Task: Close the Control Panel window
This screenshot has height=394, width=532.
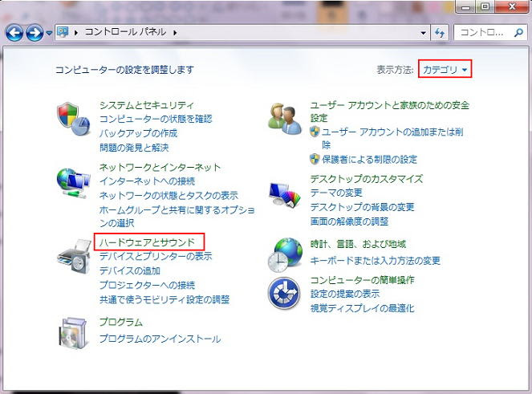Action: (512, 6)
